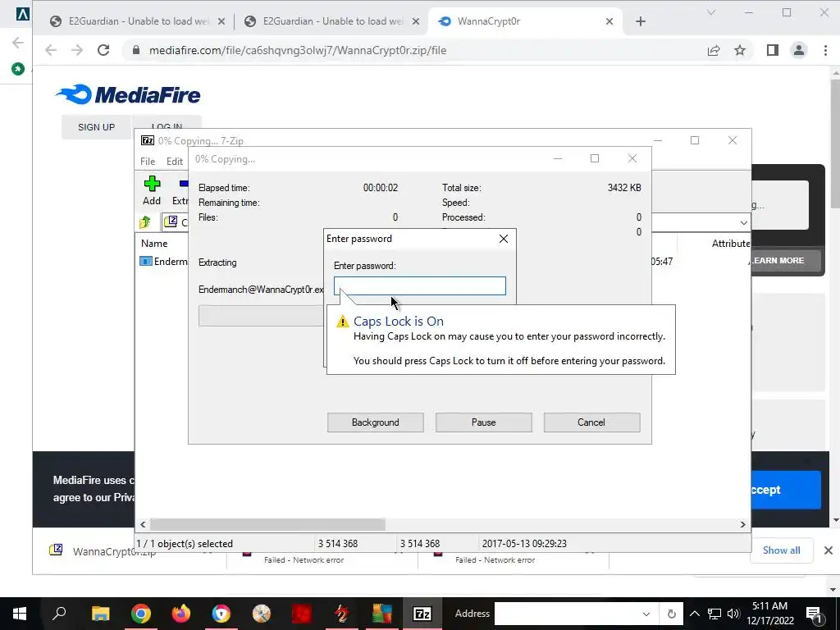
Task: Click the browser back arrow
Action: pos(51,50)
